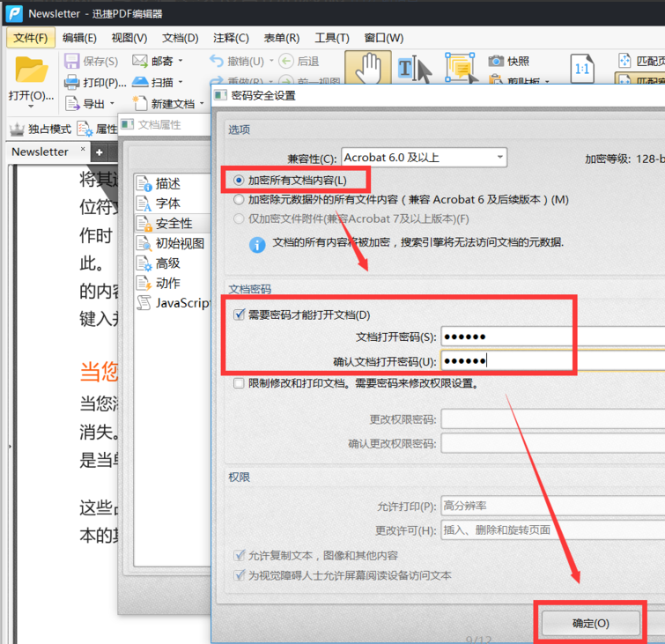Select the comment selection tool icon
Screen dimensions: 665x644
(x=461, y=68)
